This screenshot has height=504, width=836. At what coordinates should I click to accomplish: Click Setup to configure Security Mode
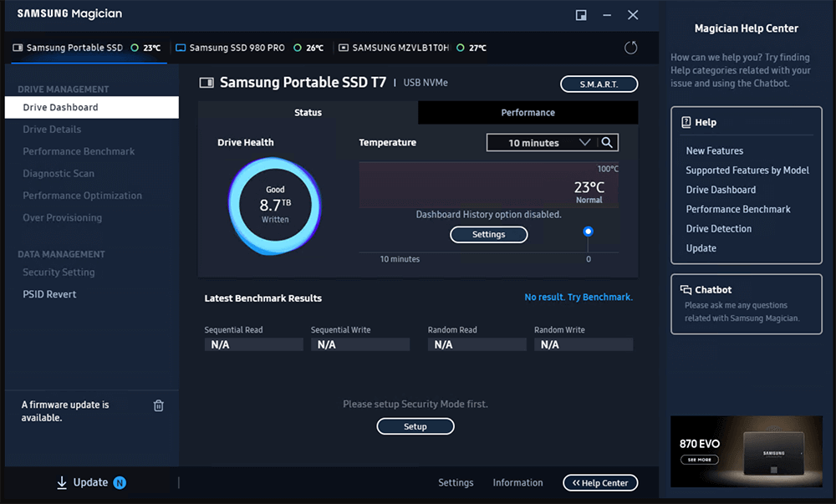(415, 426)
